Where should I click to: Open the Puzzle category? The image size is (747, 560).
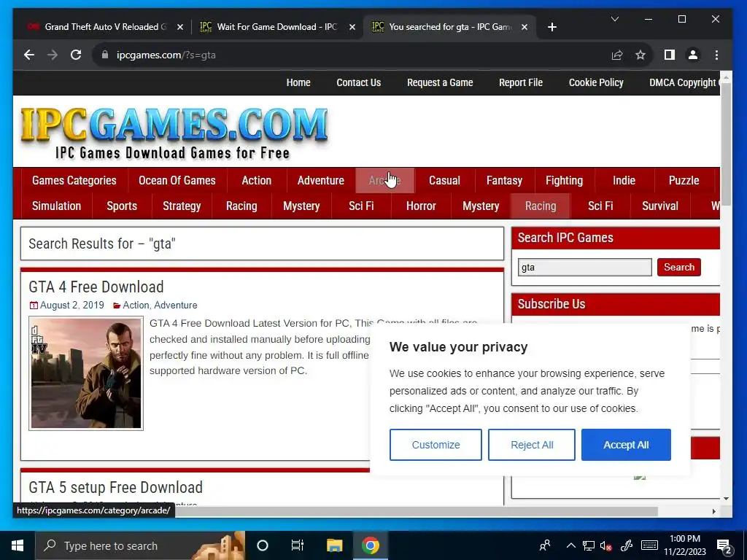[684, 181]
